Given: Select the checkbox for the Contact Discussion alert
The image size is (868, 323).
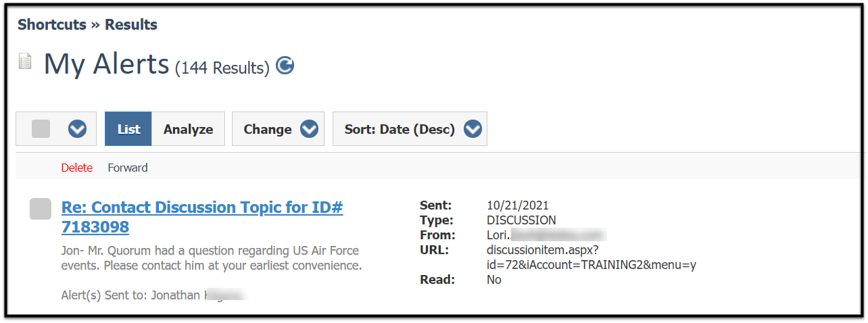Looking at the screenshot, I should [41, 209].
